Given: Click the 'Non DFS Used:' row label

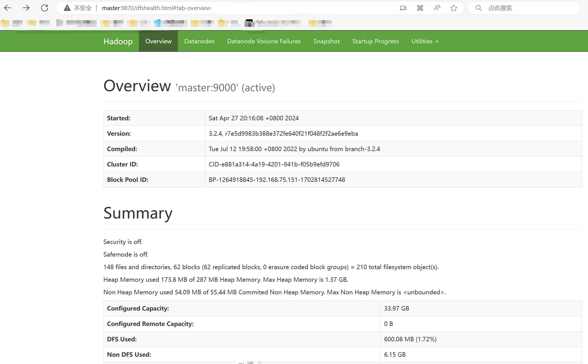Looking at the screenshot, I should (x=129, y=354).
